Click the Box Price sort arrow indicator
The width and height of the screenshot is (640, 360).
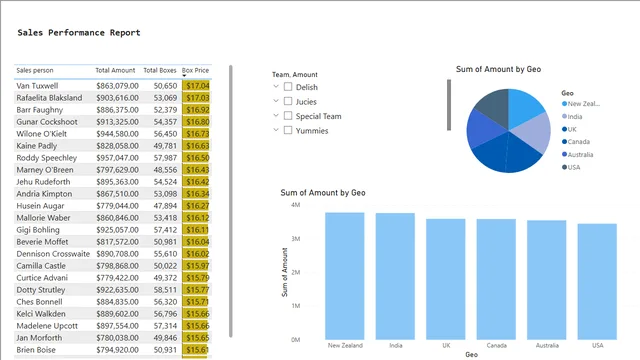click(x=184, y=76)
